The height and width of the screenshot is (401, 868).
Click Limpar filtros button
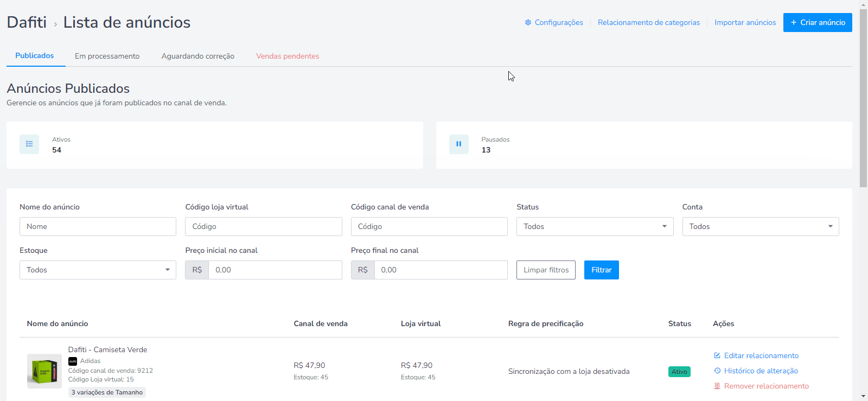(x=546, y=270)
